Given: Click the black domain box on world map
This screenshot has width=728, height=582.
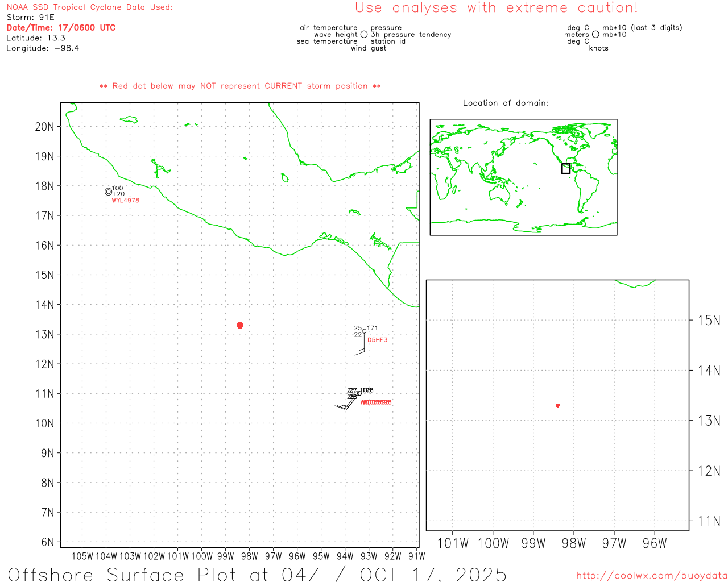Looking at the screenshot, I should (565, 168).
